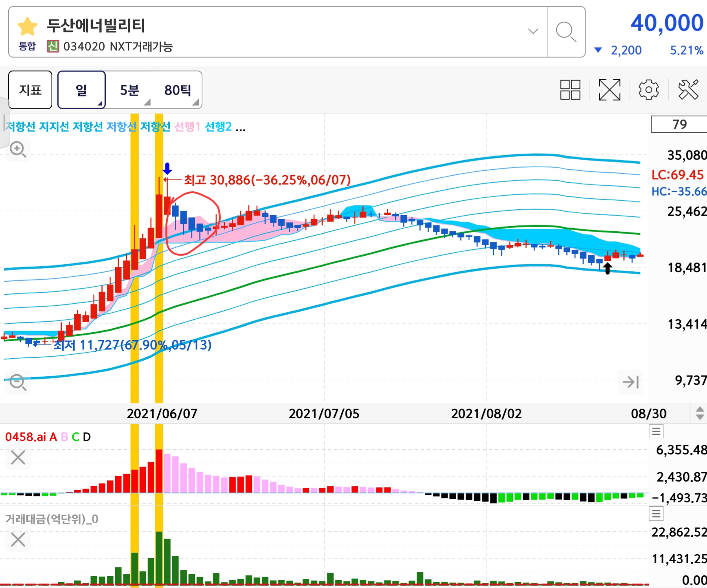Click the 2021/07/05 date label
This screenshot has height=588, width=707.
point(324,414)
